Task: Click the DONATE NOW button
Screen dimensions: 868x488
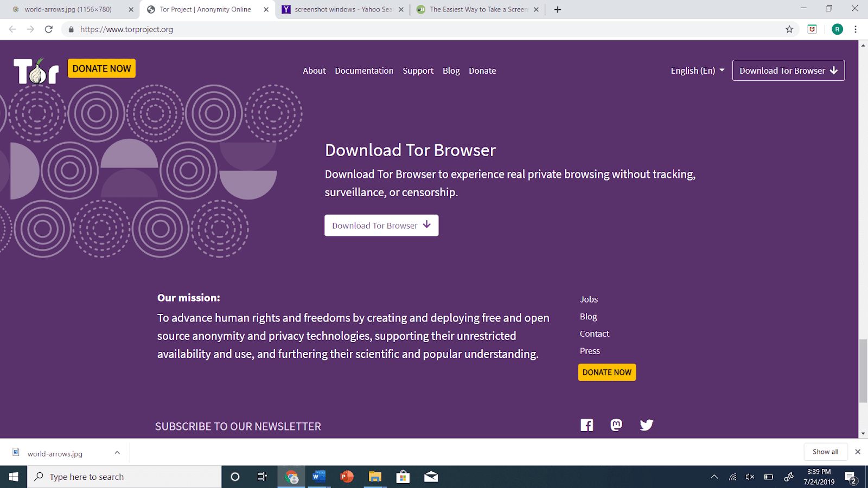Action: point(101,68)
